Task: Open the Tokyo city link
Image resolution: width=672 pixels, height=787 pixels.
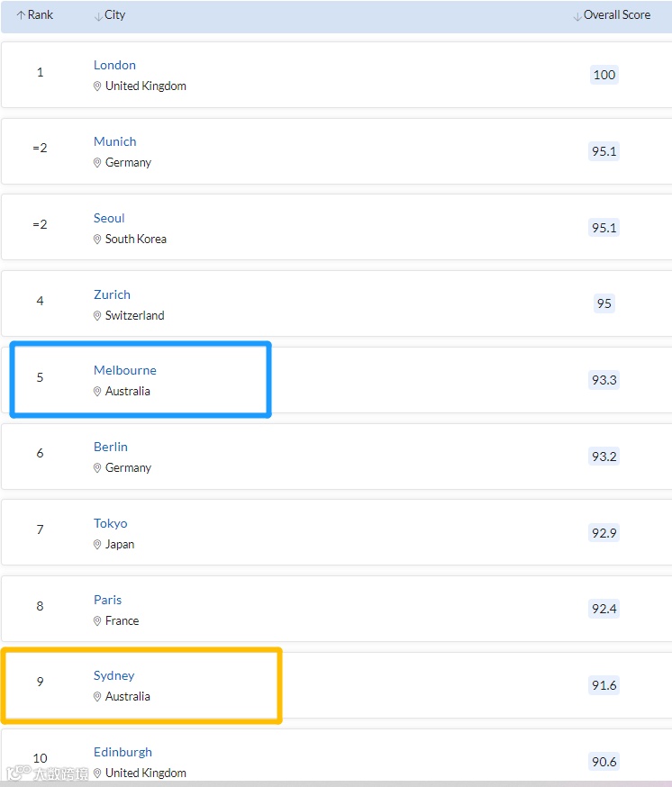Action: 110,523
